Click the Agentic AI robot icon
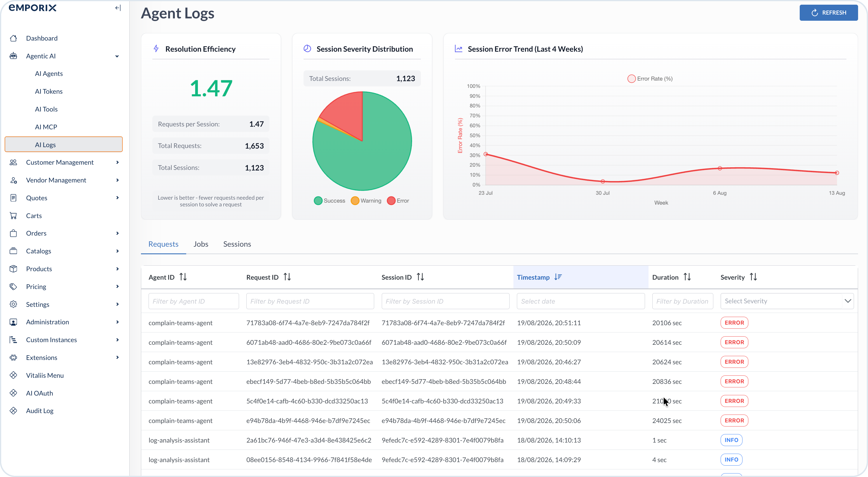 pyautogui.click(x=13, y=56)
